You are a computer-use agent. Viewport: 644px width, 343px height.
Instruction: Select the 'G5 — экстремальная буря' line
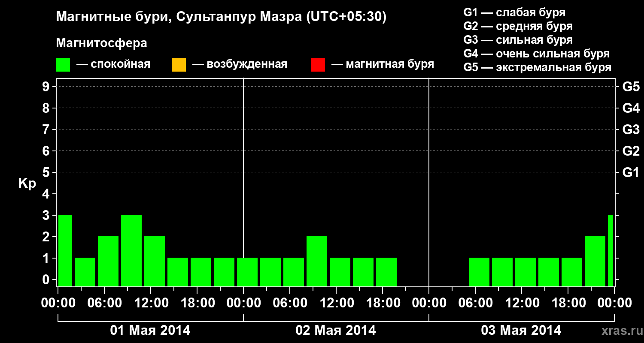click(537, 67)
